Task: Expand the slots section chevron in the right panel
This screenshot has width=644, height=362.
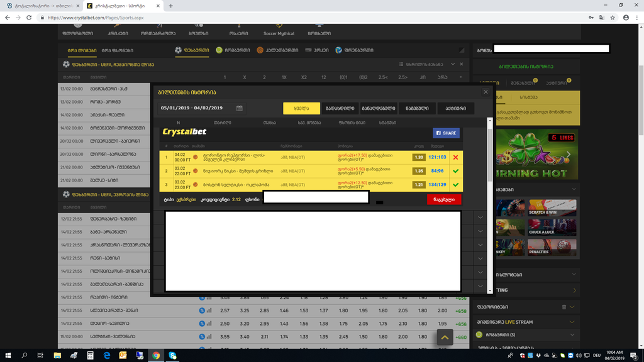Action: 574,275
